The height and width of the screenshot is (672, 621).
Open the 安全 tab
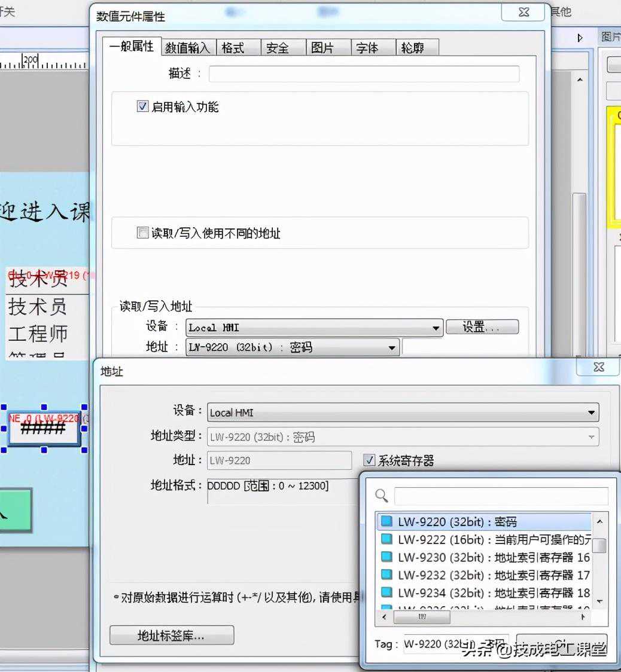tap(278, 48)
